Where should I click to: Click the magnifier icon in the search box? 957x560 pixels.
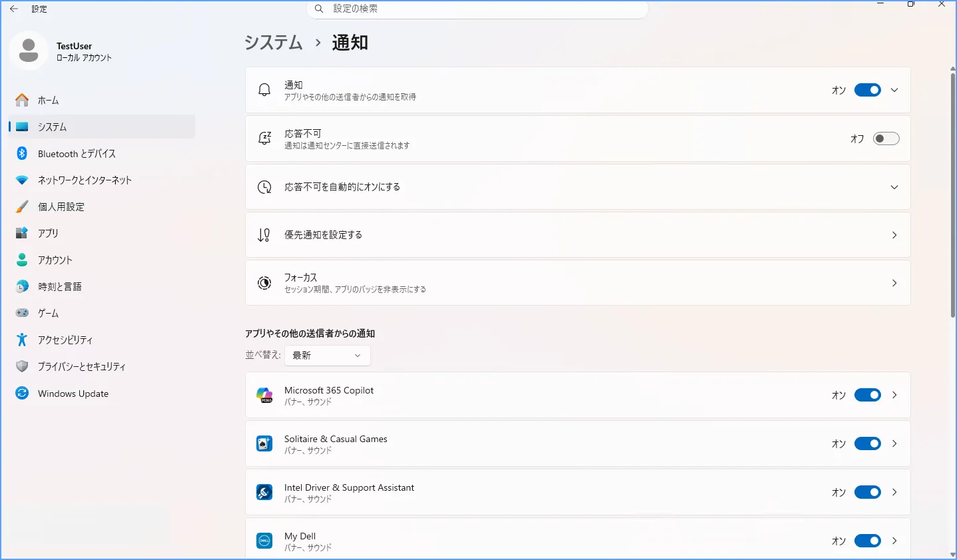pos(319,9)
